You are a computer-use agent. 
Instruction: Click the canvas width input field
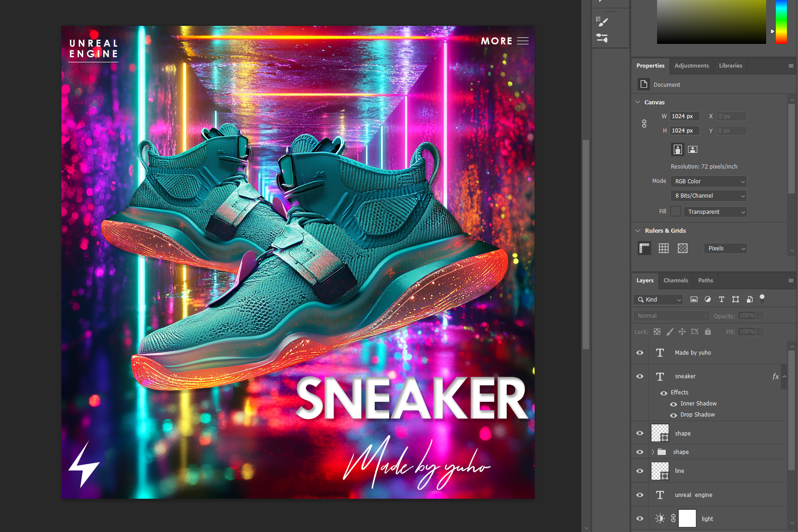[x=685, y=116]
